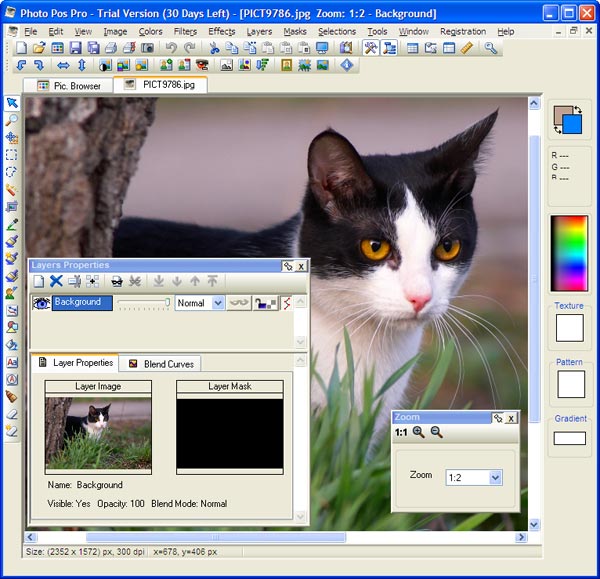The width and height of the screenshot is (600, 579).
Task: Select the arrow pointer tool in left toolbox
Action: (x=12, y=103)
